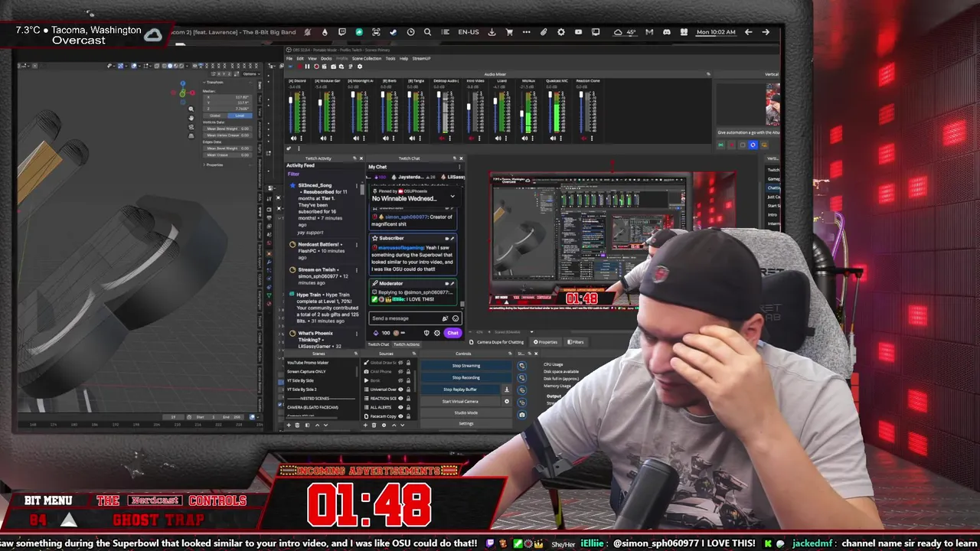Delete source with Sources trash icon
980x551 pixels.
[x=374, y=425]
